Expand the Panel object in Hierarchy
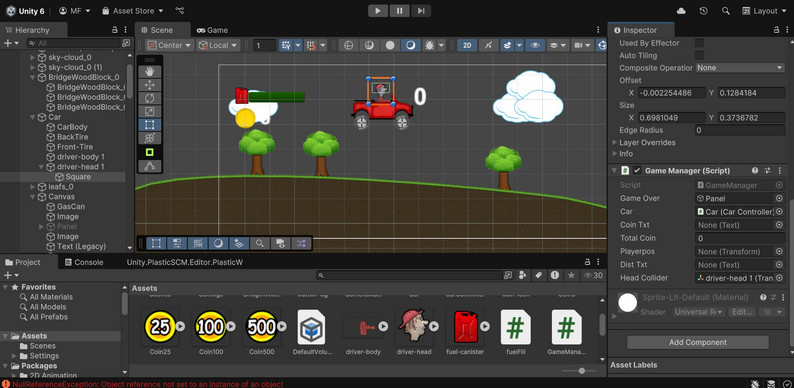Screen dimensions: 794x388 point(42,226)
